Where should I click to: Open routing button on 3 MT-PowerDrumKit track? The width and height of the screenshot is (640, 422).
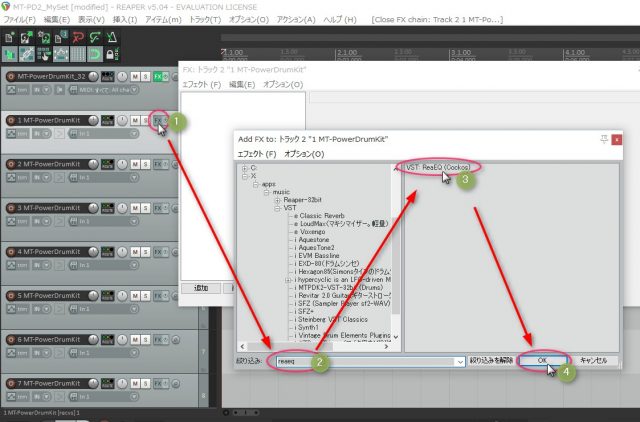tap(108, 208)
